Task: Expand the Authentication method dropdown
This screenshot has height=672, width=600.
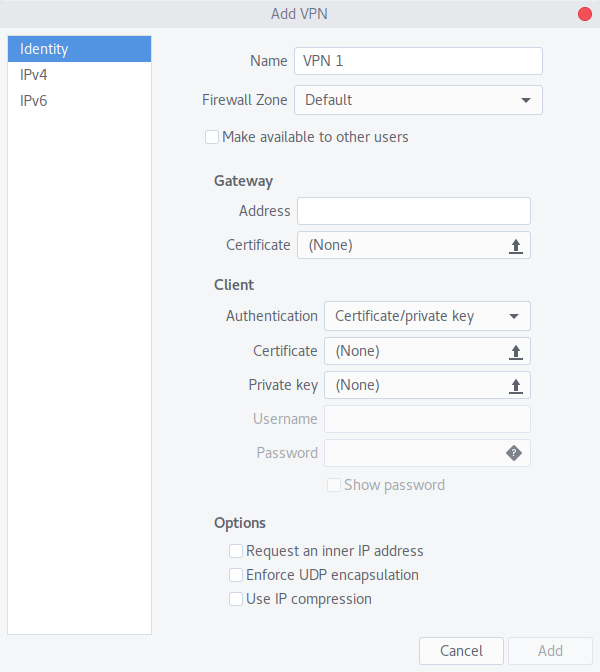Action: pos(427,316)
